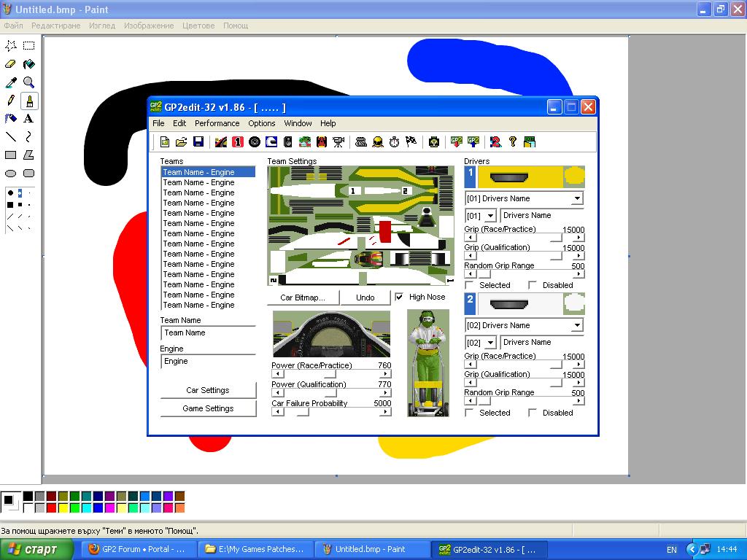Open the Performance menu
Image resolution: width=747 pixels, height=560 pixels.
point(217,123)
